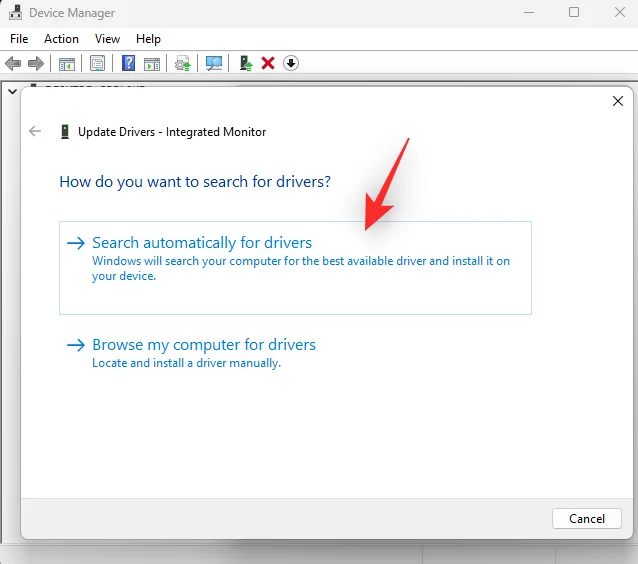Screen dimensions: 638x564
Task: Minimize the Device Manager window
Action: (529, 12)
